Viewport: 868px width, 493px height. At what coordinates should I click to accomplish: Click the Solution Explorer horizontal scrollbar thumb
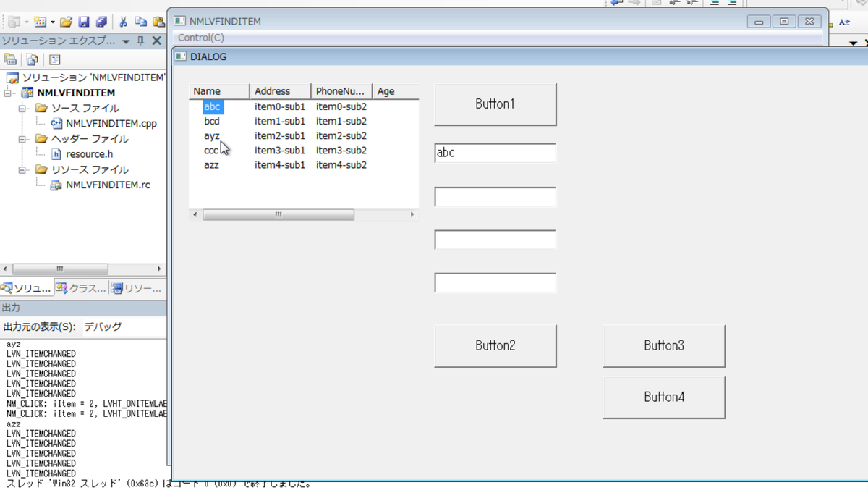(x=60, y=269)
